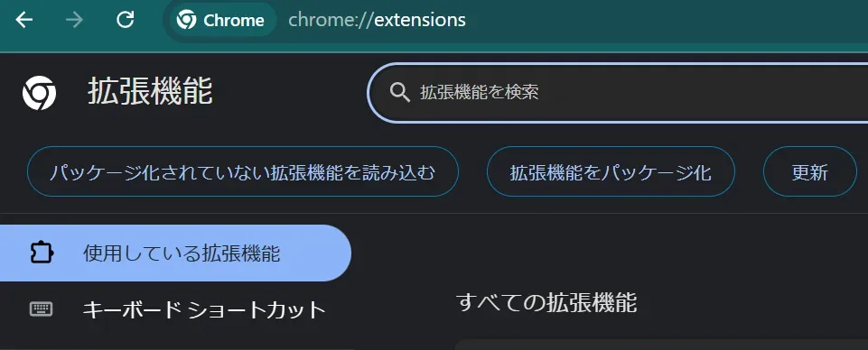Load unpacked extension via パッケージ化されていない拡張機能を読み込む
Screen dimensions: 868x350
coord(242,171)
